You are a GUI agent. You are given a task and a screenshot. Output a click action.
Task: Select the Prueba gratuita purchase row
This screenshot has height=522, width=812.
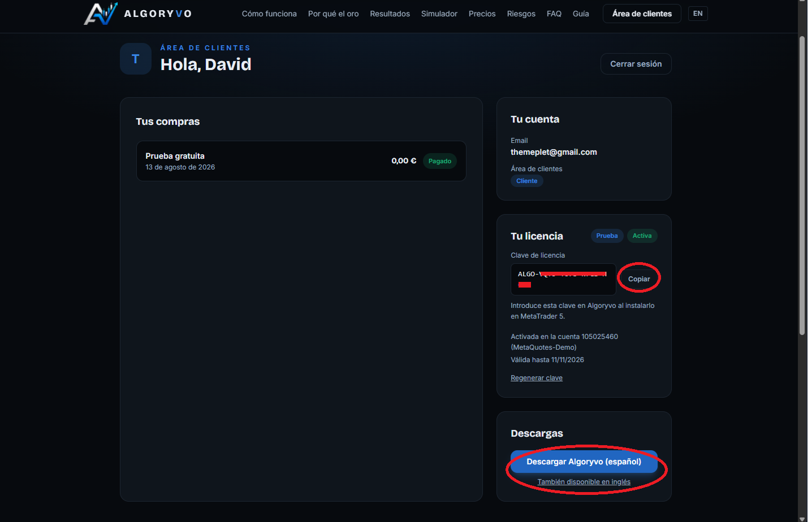click(x=301, y=161)
